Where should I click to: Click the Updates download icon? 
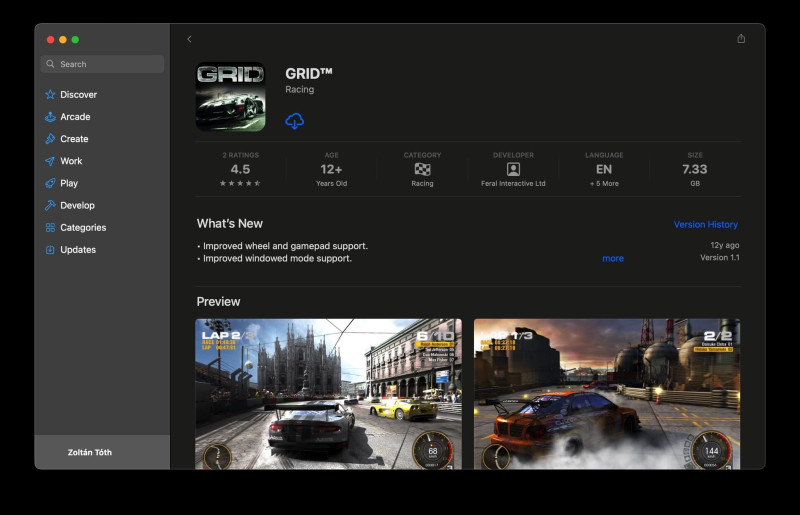(x=50, y=250)
